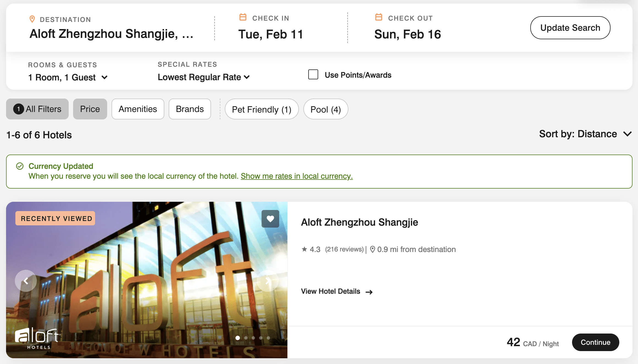Expand the 1 Room, 1 Guest dropdown
This screenshot has width=638, height=364.
pos(68,77)
